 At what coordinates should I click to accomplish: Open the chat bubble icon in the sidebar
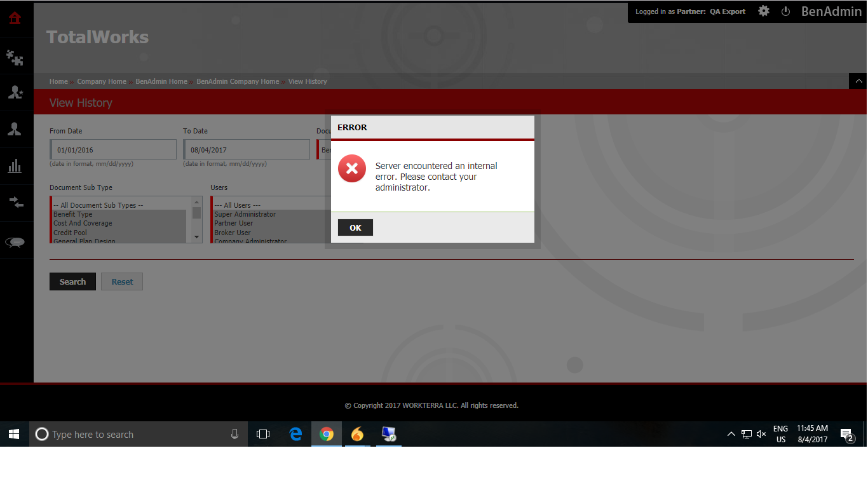coord(15,241)
